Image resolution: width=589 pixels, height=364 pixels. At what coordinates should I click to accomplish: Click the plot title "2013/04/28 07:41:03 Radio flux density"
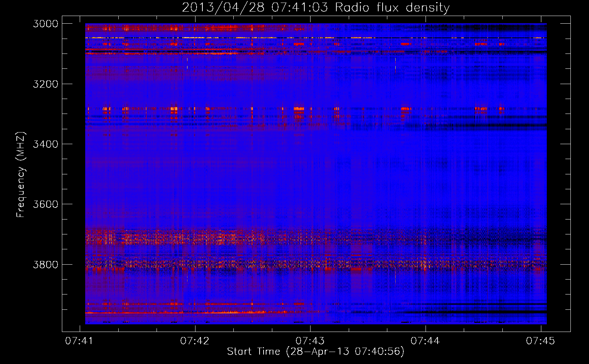pyautogui.click(x=316, y=8)
